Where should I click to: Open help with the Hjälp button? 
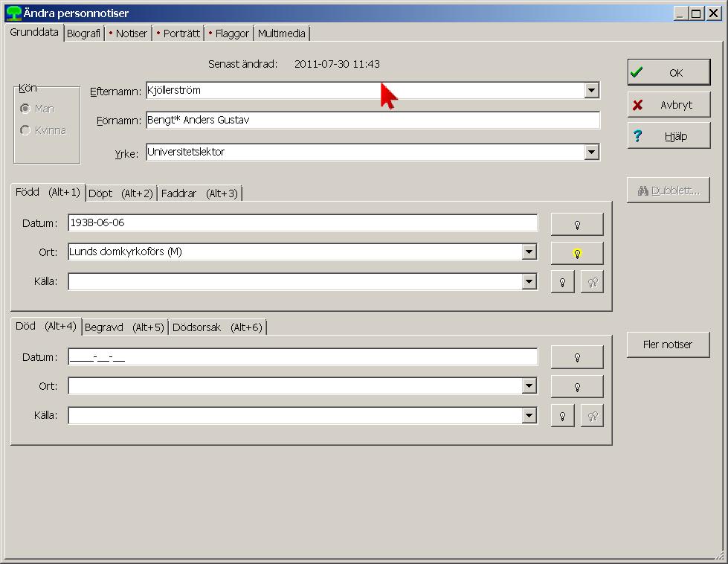click(669, 135)
